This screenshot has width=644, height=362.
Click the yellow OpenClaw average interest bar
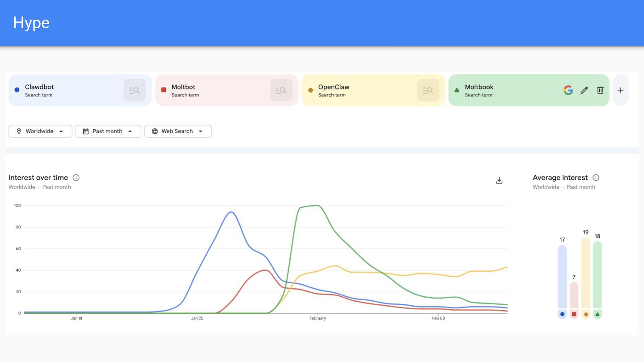point(585,274)
